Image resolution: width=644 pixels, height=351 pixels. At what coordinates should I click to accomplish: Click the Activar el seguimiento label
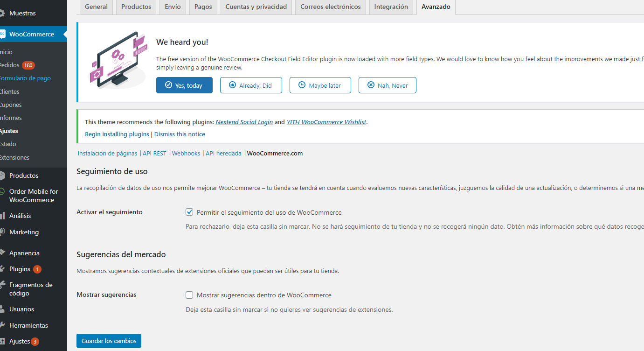pos(110,212)
